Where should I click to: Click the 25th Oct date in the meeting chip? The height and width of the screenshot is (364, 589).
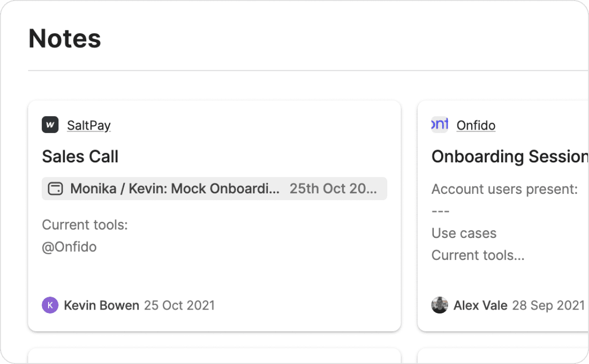[x=333, y=189]
